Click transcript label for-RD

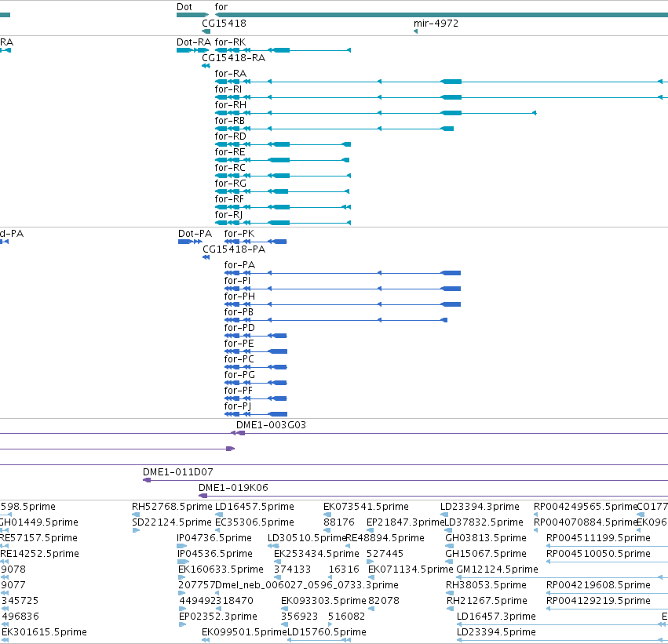231,136
